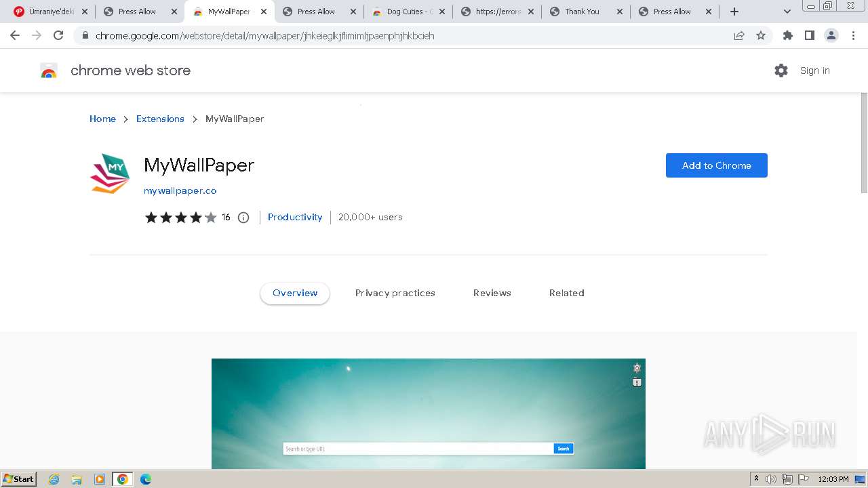
Task: Click the address bar URL
Action: click(264, 35)
